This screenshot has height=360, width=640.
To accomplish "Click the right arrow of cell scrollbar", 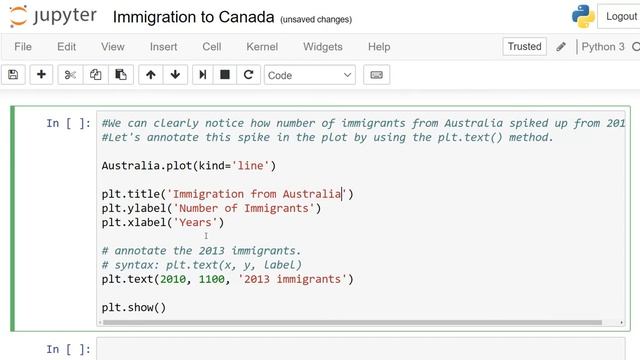I will coord(621,322).
